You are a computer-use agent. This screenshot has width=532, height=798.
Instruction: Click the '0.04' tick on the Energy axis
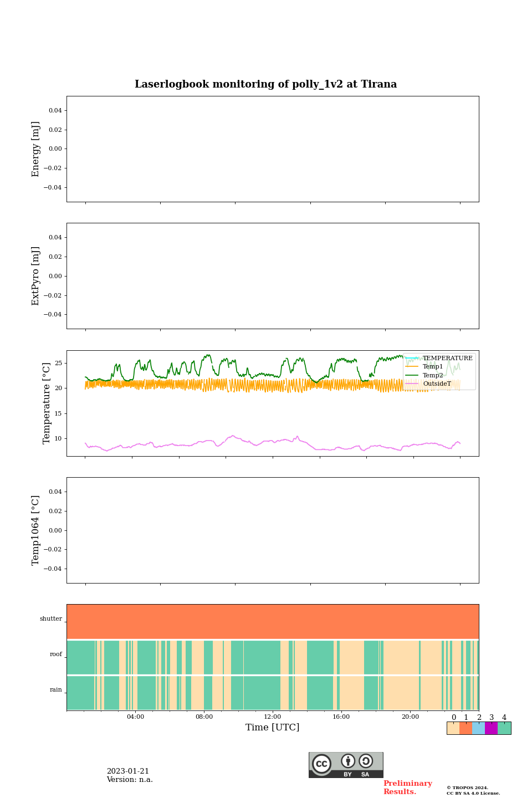click(x=55, y=111)
